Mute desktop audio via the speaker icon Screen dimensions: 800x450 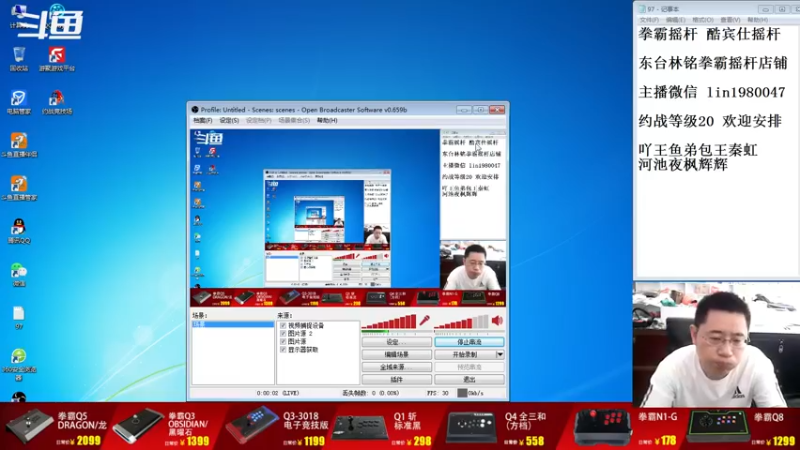pos(497,320)
